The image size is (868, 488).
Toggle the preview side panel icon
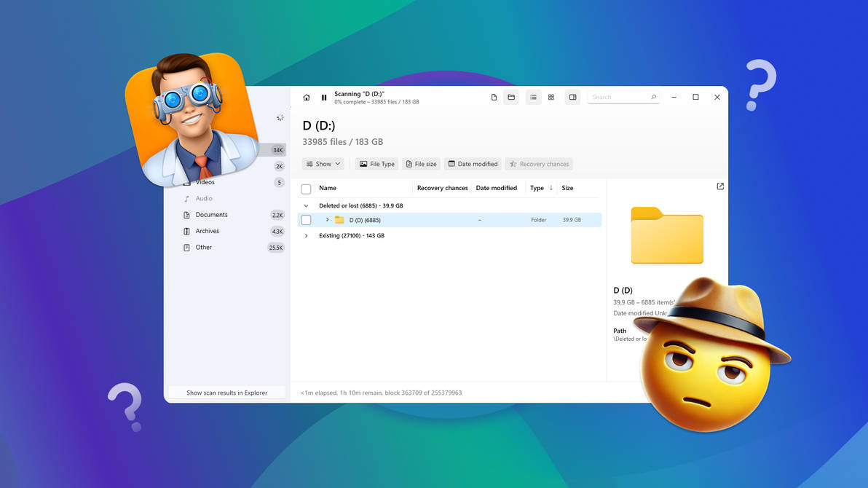click(572, 97)
